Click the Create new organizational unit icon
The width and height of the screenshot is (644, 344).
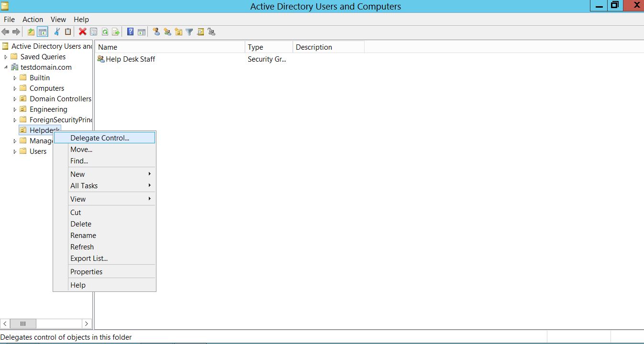pyautogui.click(x=178, y=32)
